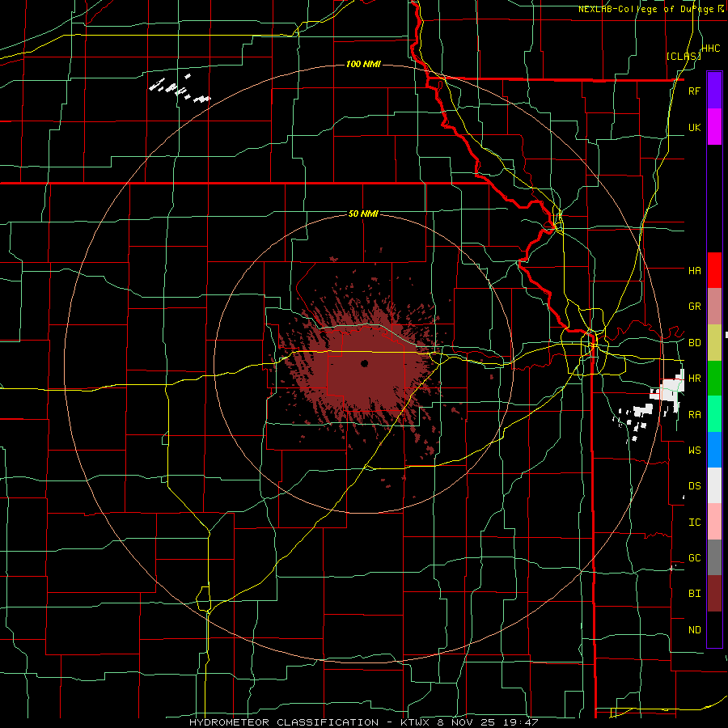728x728 pixels.
Task: Click the 'WS' legend label
Action: coord(694,450)
